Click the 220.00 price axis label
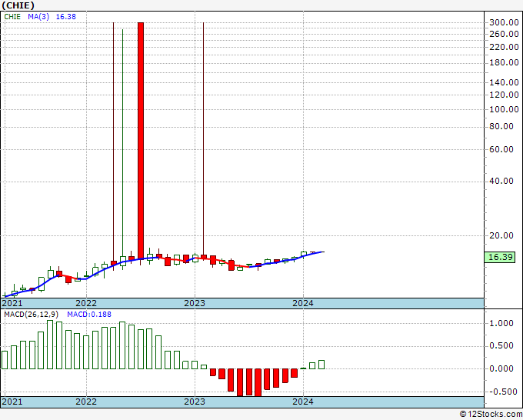The image size is (523, 420). 504,48
